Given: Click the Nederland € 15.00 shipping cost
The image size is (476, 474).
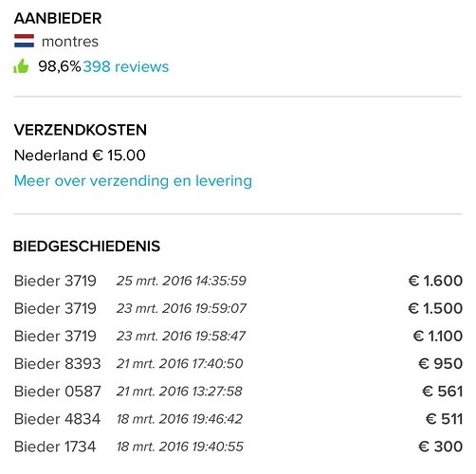Looking at the screenshot, I should click(x=80, y=155).
